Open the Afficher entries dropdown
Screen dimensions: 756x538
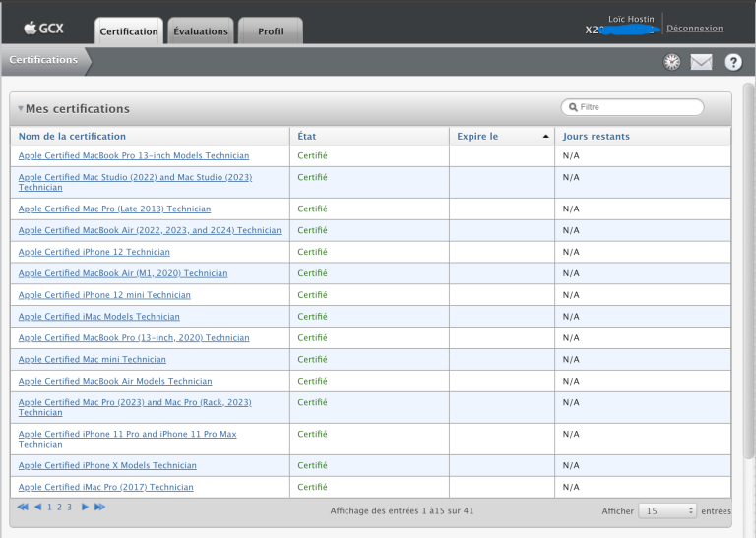pyautogui.click(x=667, y=511)
